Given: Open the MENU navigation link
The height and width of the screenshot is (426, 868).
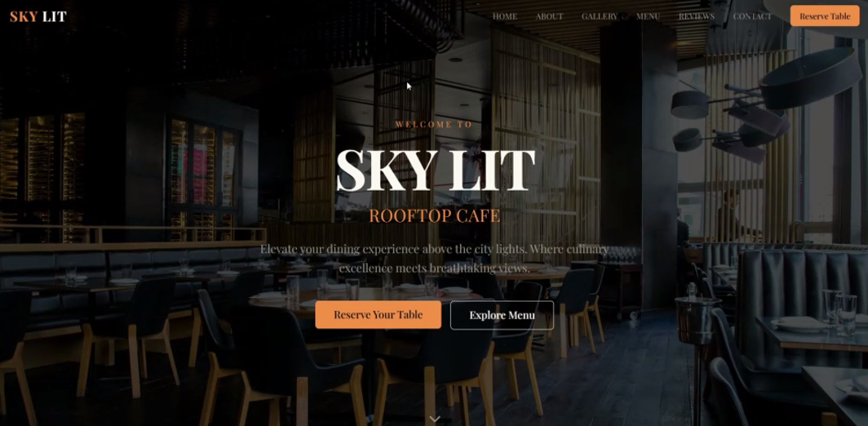Looking at the screenshot, I should (x=649, y=16).
